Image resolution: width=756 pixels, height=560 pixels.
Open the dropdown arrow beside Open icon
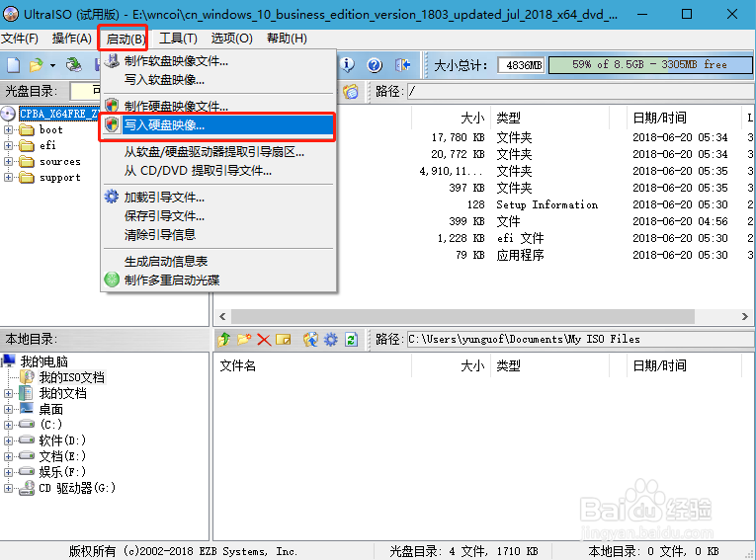(52, 65)
